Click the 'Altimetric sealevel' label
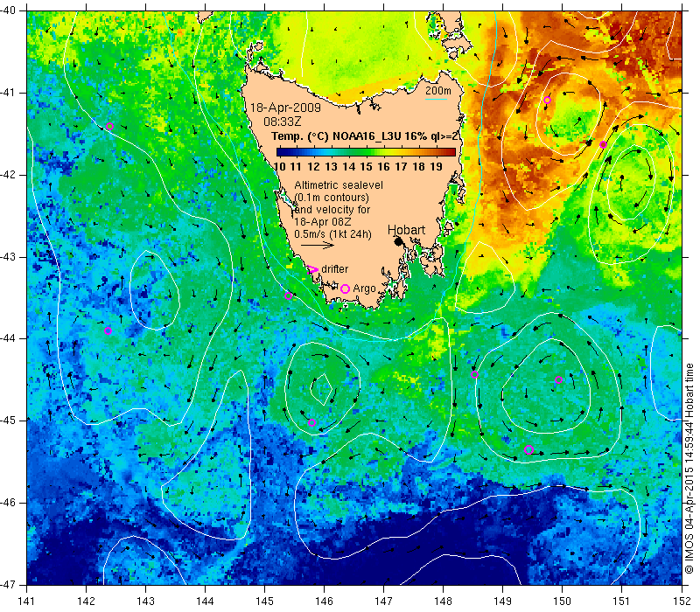Screen dimensions: 700x612 tap(339, 184)
